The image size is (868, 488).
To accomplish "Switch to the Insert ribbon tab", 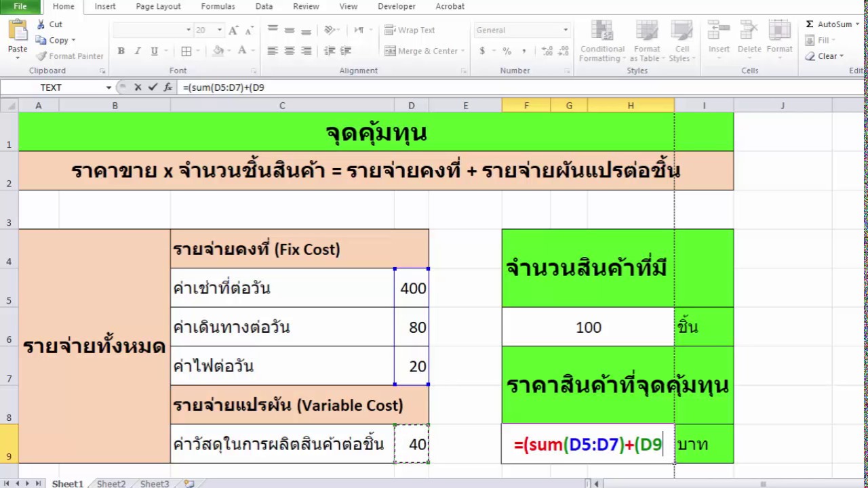I will pyautogui.click(x=105, y=6).
